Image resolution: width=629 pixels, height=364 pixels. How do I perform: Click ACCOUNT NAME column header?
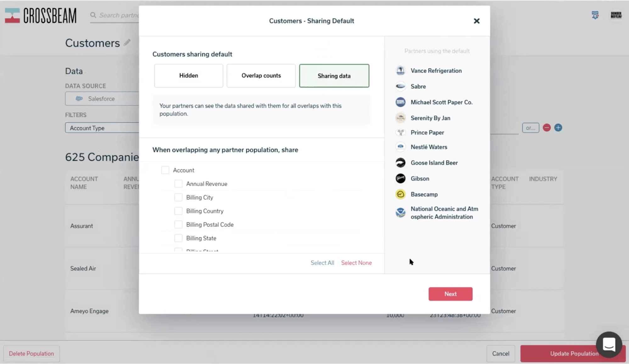(x=84, y=183)
